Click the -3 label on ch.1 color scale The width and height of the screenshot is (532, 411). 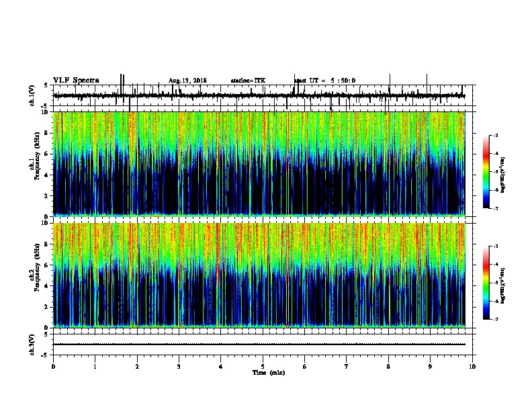(x=495, y=135)
